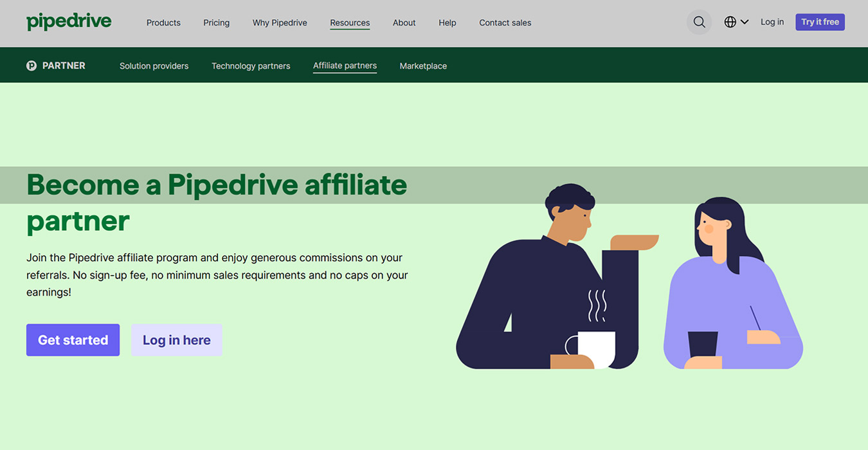Viewport: 868px width, 450px height.
Task: Switch to Technology partners tab
Action: pyautogui.click(x=251, y=66)
